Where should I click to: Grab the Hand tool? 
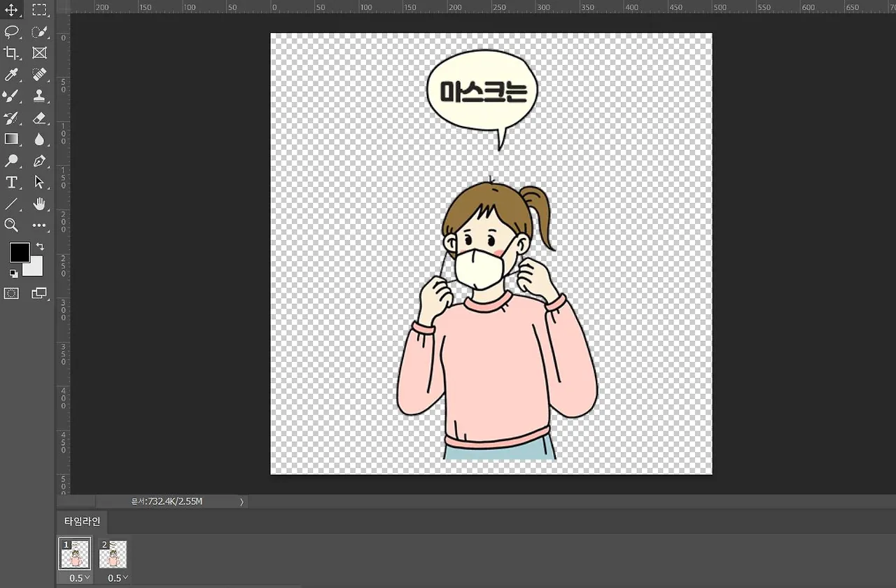pyautogui.click(x=40, y=204)
